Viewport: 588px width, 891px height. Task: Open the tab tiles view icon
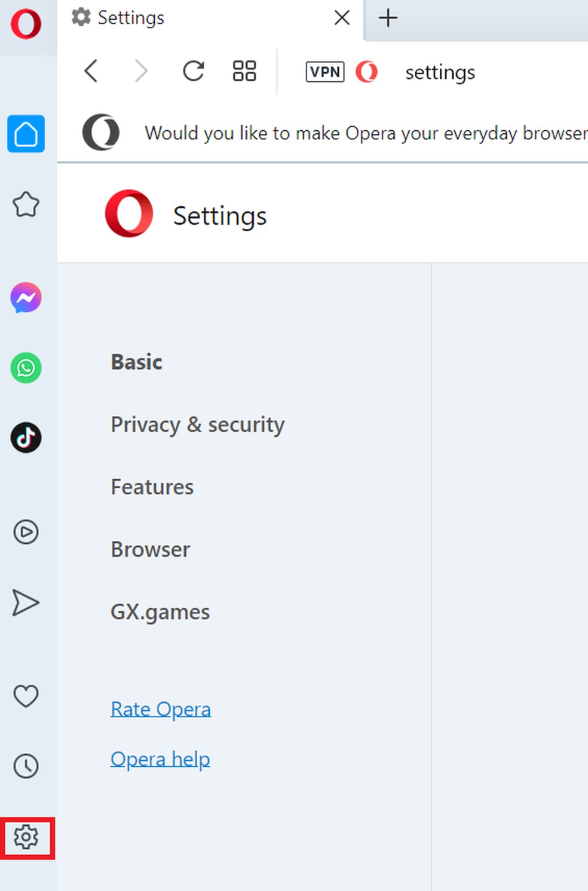pyautogui.click(x=243, y=71)
